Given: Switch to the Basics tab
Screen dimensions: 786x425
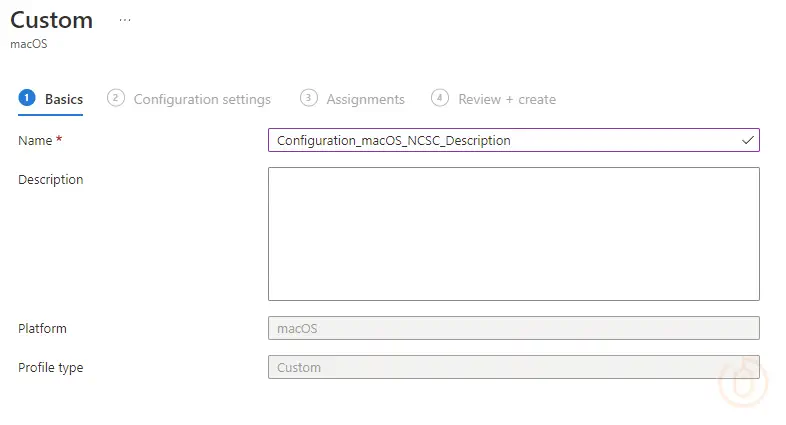Looking at the screenshot, I should coord(64,99).
